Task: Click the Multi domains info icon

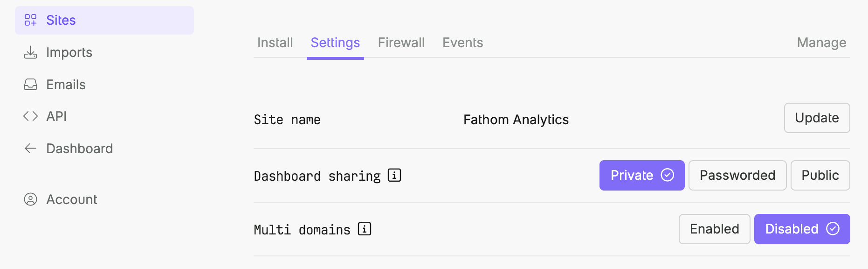Action: [x=364, y=229]
